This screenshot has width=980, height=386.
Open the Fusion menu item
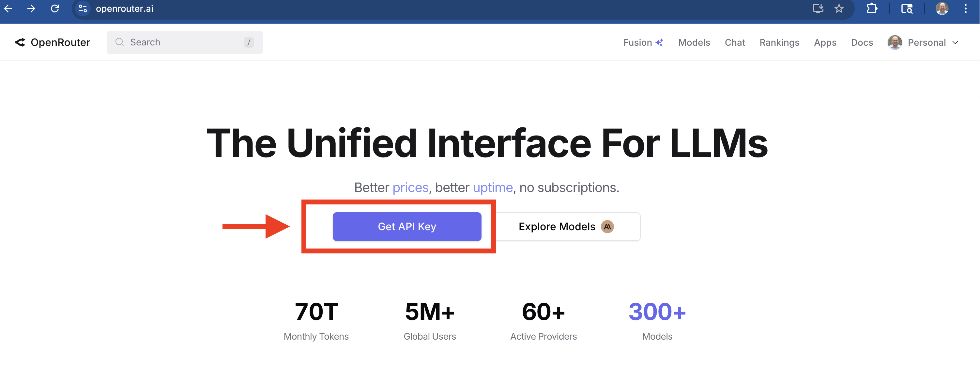[x=643, y=42]
